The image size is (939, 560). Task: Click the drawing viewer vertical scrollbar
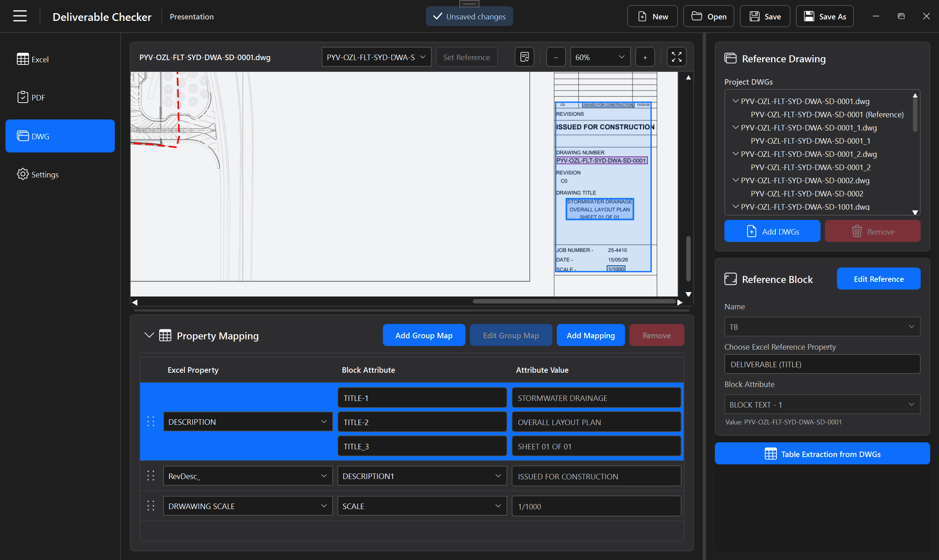tap(688, 258)
